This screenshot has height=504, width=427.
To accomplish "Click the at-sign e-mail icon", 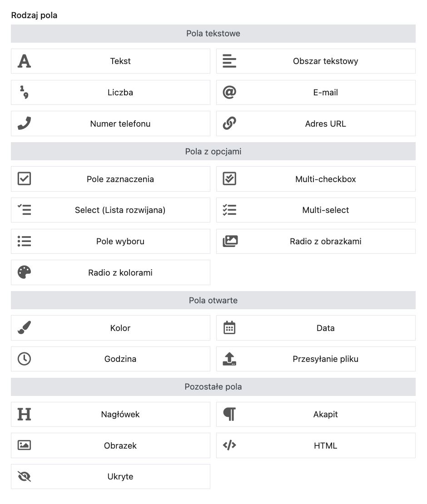I will pos(229,92).
